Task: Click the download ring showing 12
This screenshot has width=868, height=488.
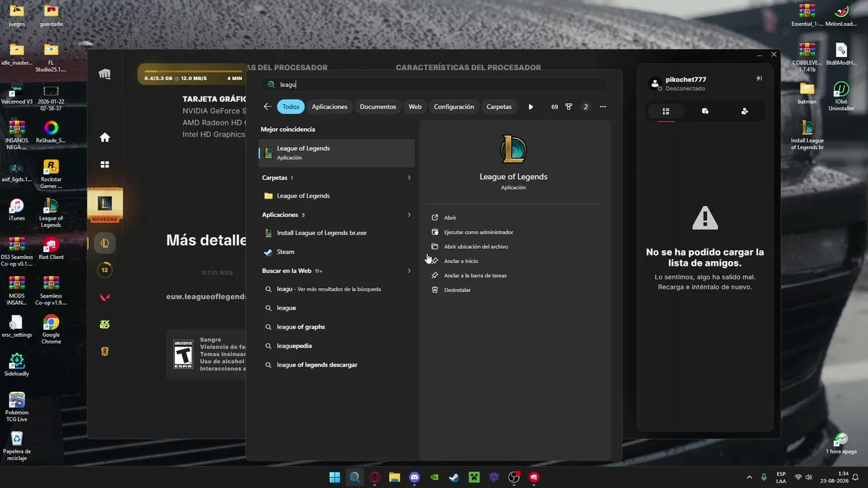Action: tap(104, 270)
